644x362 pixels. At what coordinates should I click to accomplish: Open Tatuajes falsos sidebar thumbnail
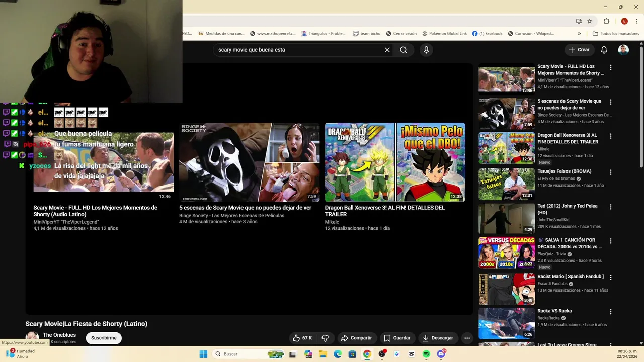coord(507,184)
